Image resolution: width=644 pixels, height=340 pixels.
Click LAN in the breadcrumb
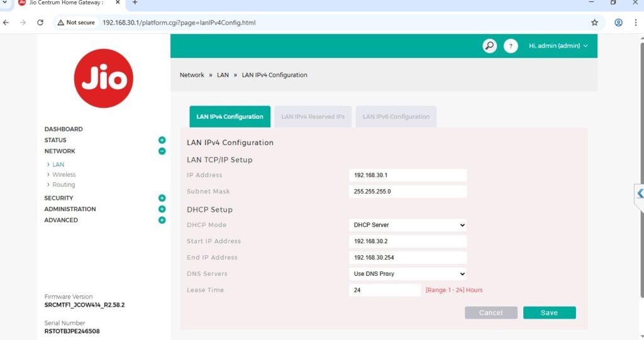[223, 75]
